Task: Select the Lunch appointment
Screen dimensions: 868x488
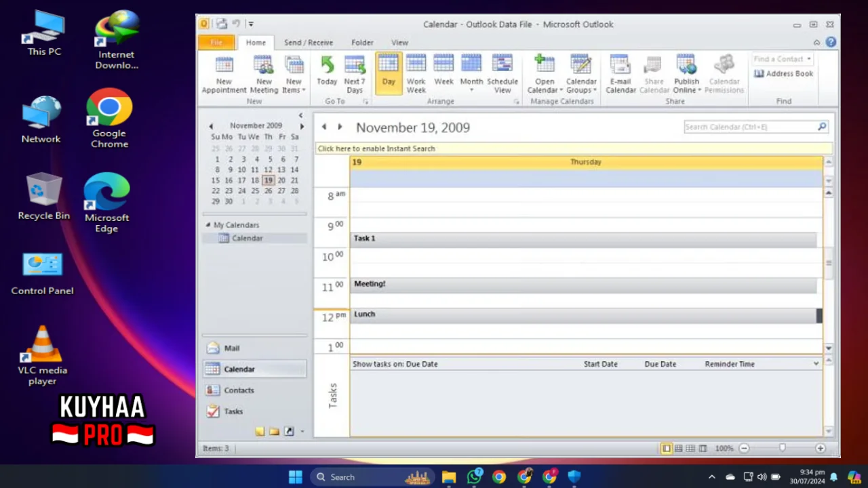Action: tap(583, 315)
